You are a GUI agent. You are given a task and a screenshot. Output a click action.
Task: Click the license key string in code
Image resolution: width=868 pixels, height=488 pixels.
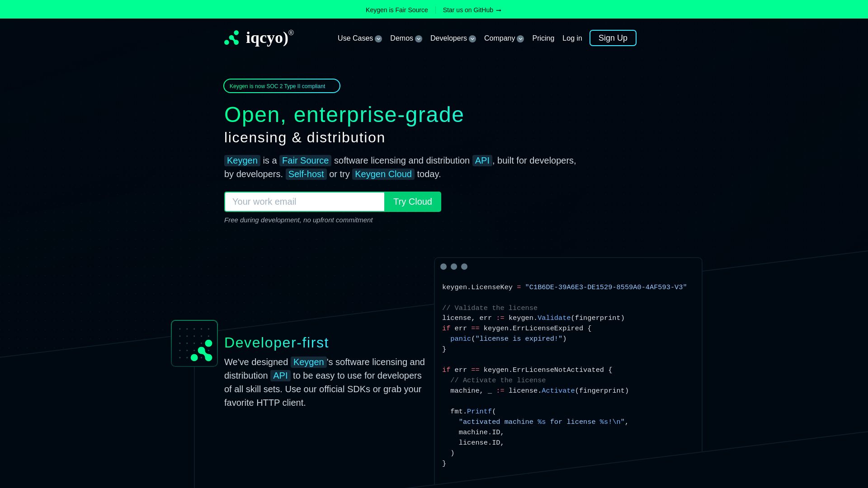(x=606, y=287)
